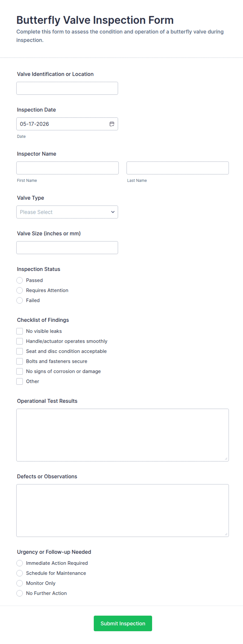Image resolution: width=243 pixels, height=644 pixels.
Task: Click the Operational Test Results textarea
Action: [123, 435]
